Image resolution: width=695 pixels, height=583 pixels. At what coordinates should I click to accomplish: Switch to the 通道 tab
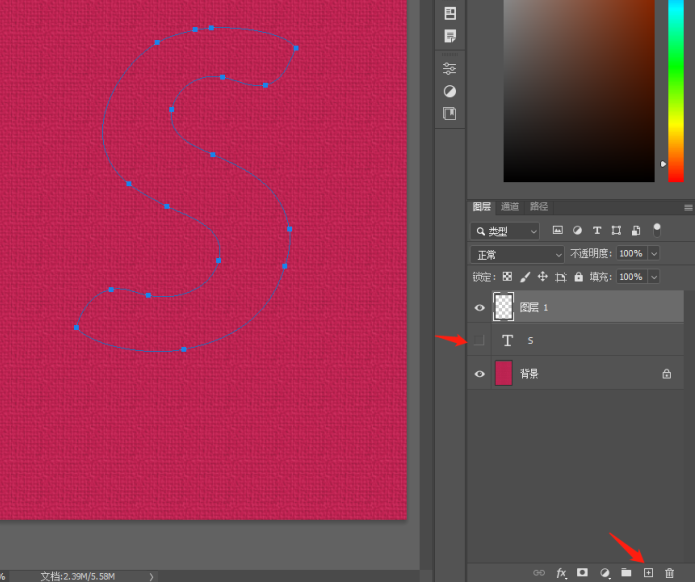tap(510, 207)
